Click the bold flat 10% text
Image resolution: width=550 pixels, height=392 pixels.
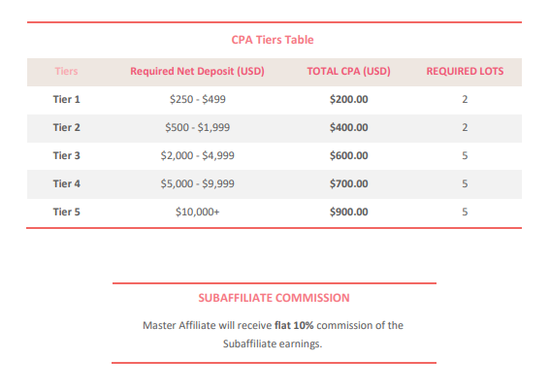294,325
